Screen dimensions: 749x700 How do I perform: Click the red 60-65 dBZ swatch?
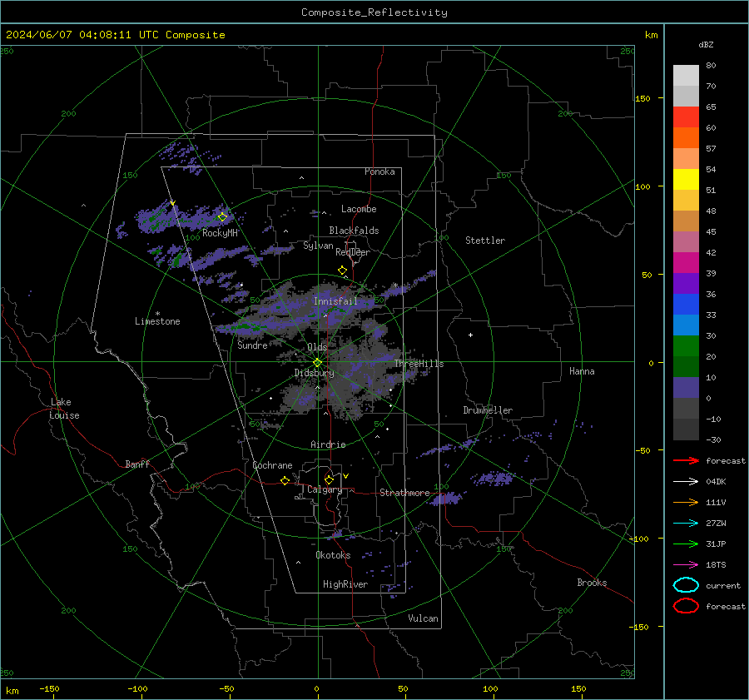(686, 117)
